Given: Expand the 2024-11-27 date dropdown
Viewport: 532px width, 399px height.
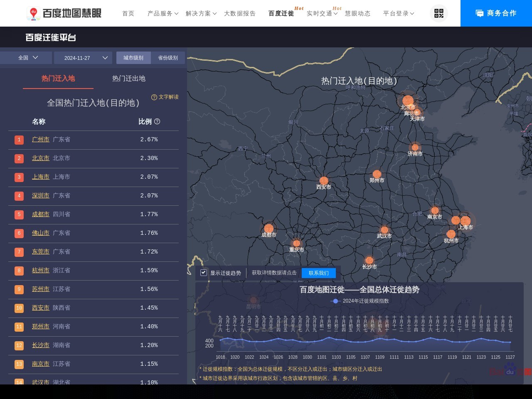Looking at the screenshot, I should tap(83, 58).
